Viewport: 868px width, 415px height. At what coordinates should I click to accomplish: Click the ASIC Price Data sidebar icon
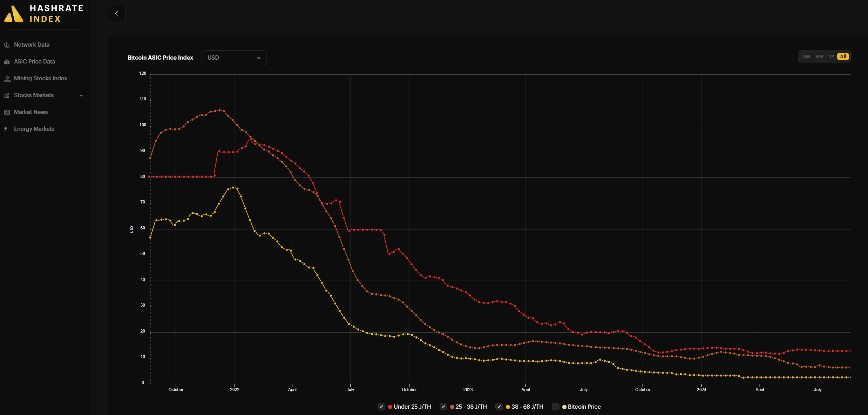pos(7,62)
